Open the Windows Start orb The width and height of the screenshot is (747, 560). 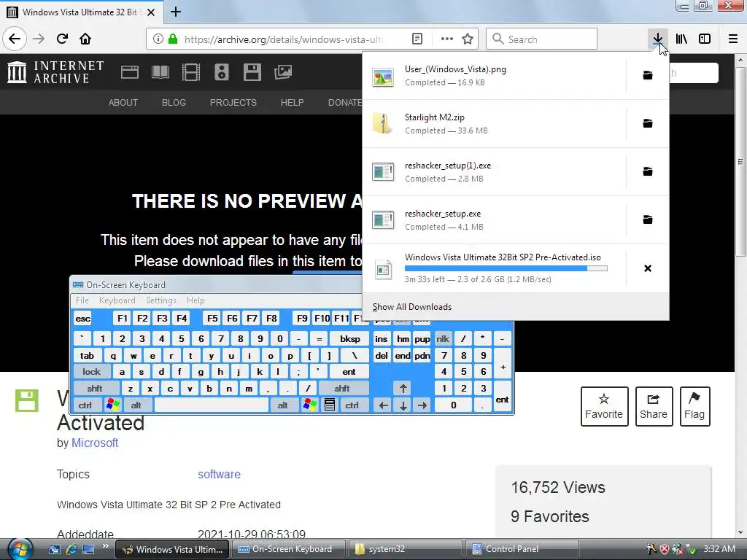[20, 548]
